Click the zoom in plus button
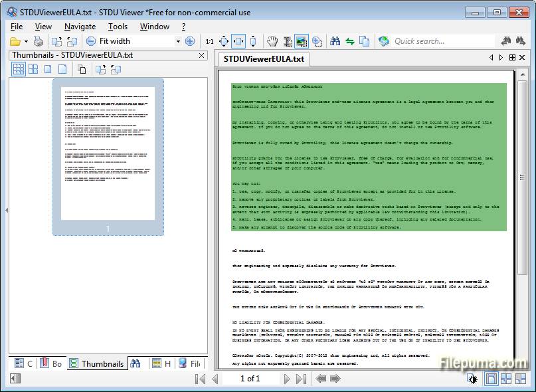The image size is (536, 392). pyautogui.click(x=190, y=41)
